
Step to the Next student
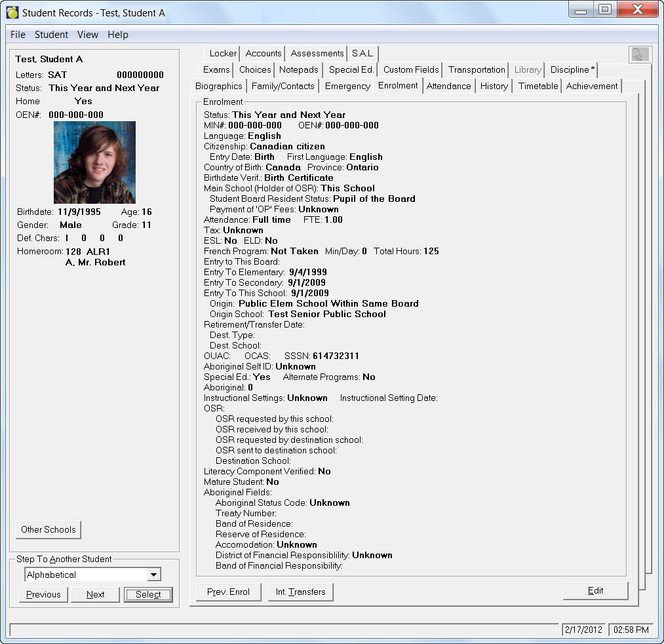point(95,594)
